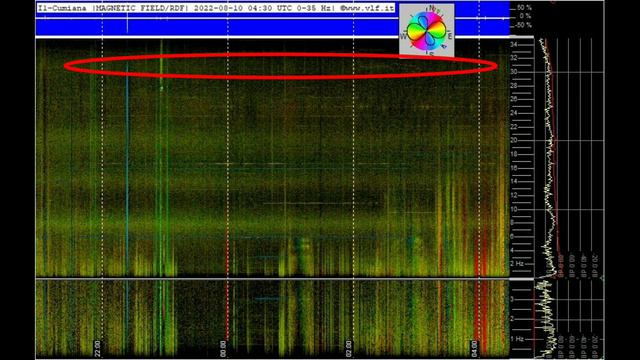Click the E label on the compass
640x360 pixels.
pyautogui.click(x=450, y=36)
